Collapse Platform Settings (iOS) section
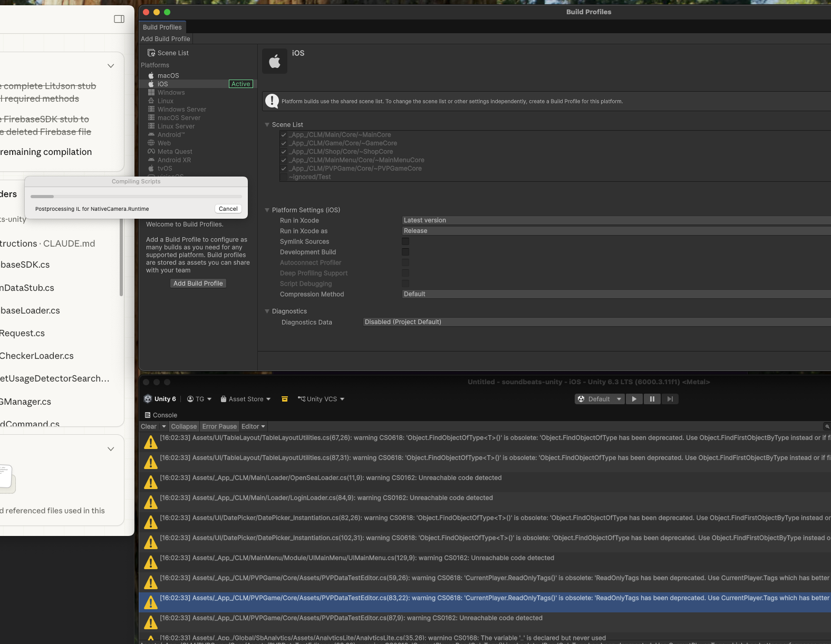The height and width of the screenshot is (644, 831). pos(267,210)
